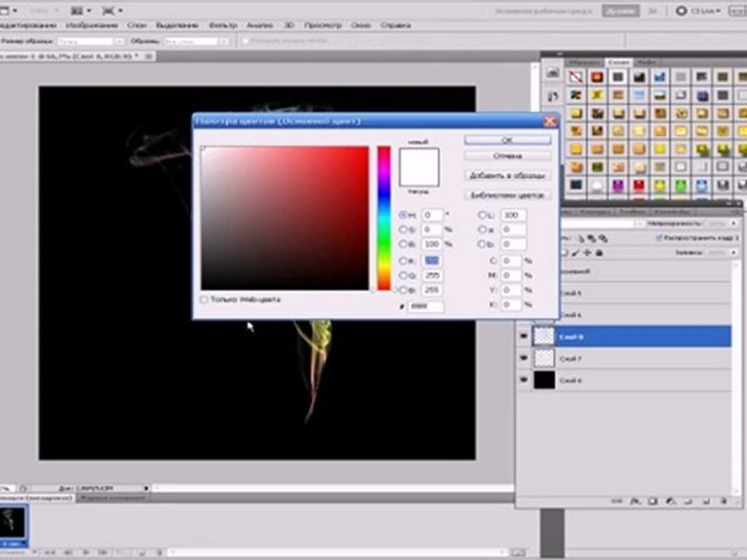Click the Дизайн workspace button
The height and width of the screenshot is (560, 747).
[620, 11]
